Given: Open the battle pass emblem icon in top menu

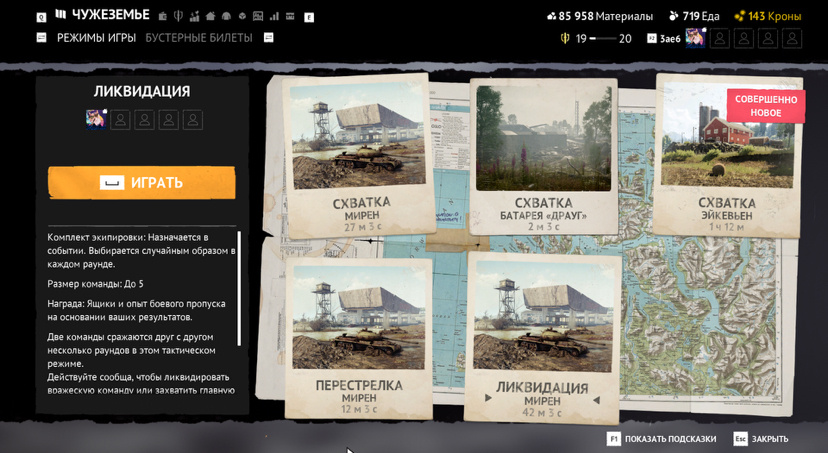Looking at the screenshot, I should pyautogui.click(x=178, y=16).
